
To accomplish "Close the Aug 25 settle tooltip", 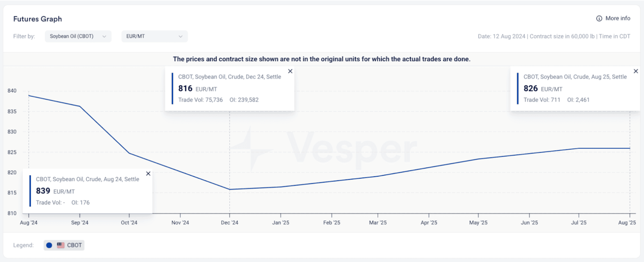I will click(636, 71).
